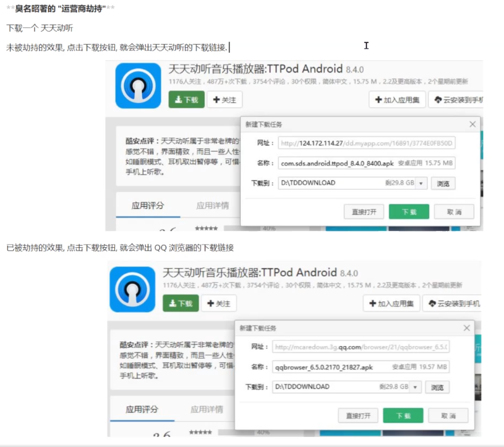Click the 新建下载任务 title of the ttpod dialog
This screenshot has width=504, height=447.
263,124
